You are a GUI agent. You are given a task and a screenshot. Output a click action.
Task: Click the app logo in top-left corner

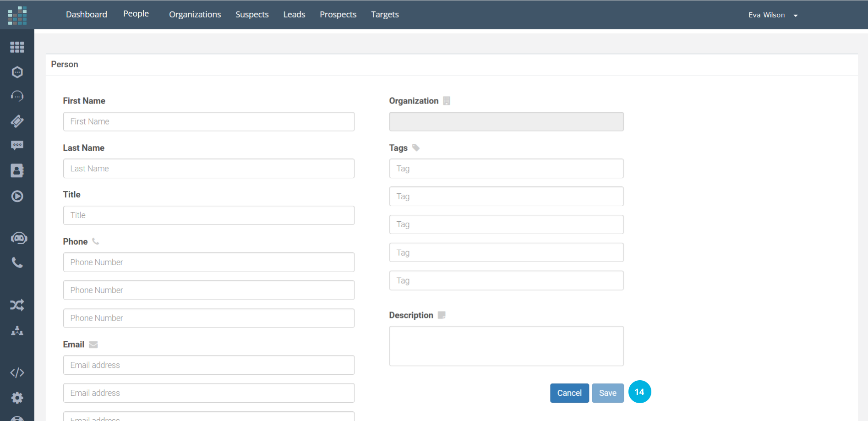(x=17, y=15)
